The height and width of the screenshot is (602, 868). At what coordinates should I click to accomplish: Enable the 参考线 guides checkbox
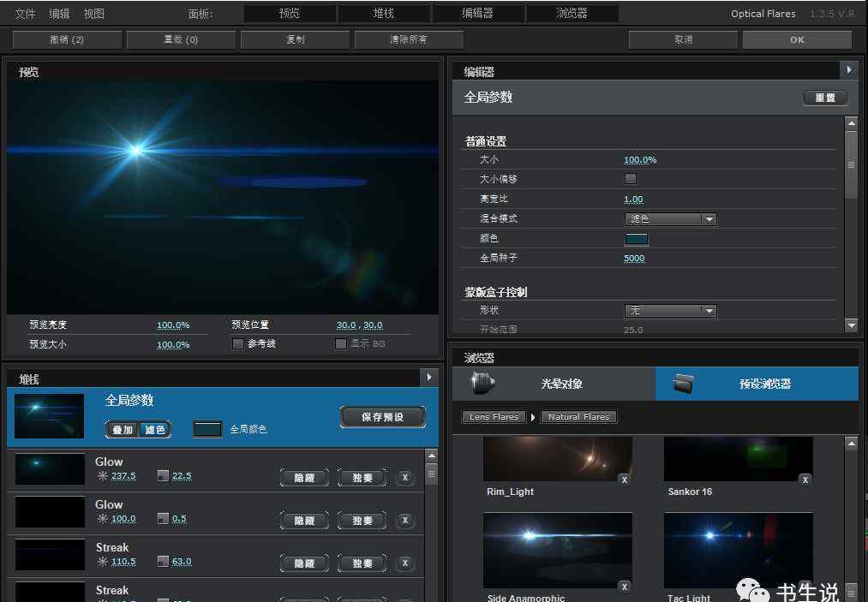(238, 344)
